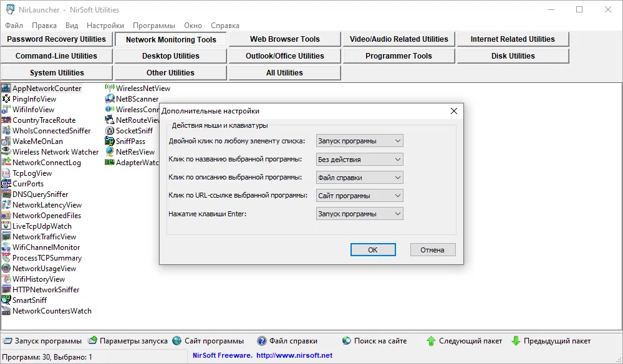Select the NetworkConnectLog icon
The height and width of the screenshot is (364, 623).
6,162
